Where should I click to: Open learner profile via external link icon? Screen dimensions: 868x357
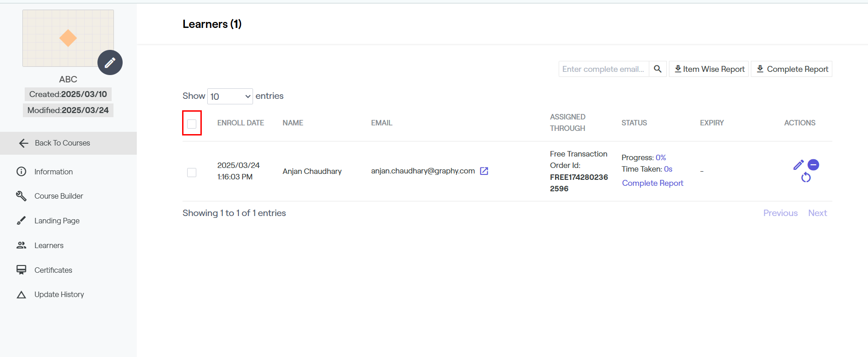point(484,171)
